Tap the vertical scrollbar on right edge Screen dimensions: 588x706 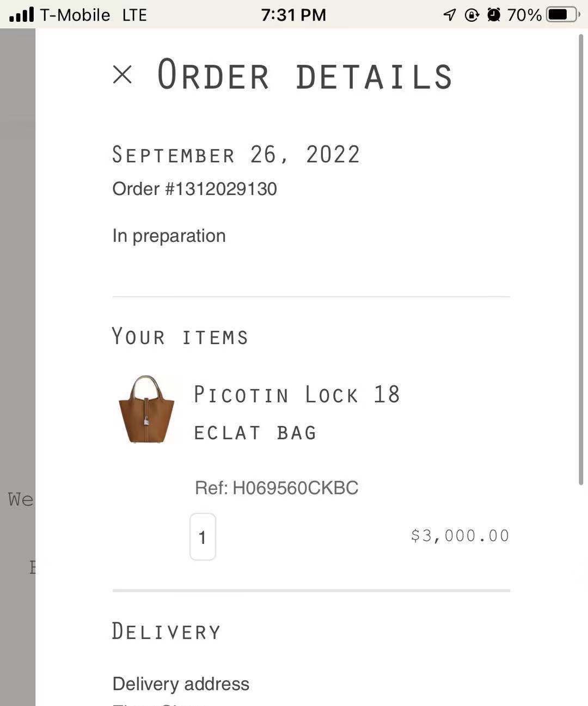point(581,261)
